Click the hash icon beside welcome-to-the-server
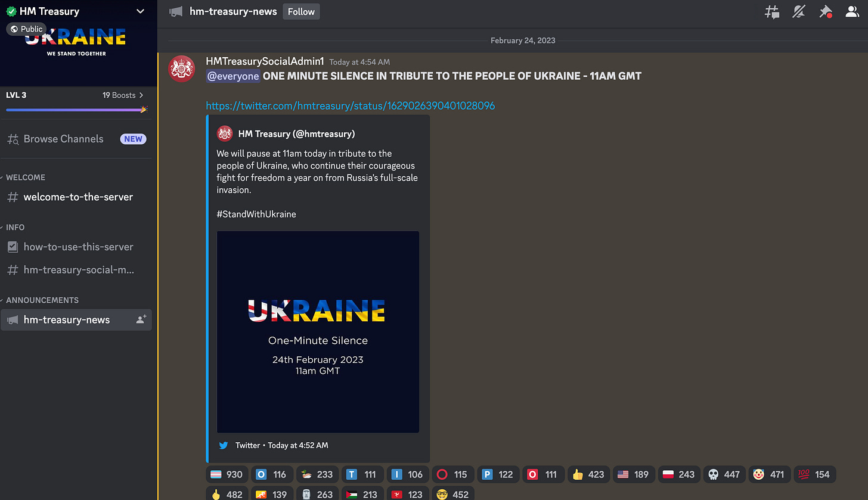 (x=13, y=197)
